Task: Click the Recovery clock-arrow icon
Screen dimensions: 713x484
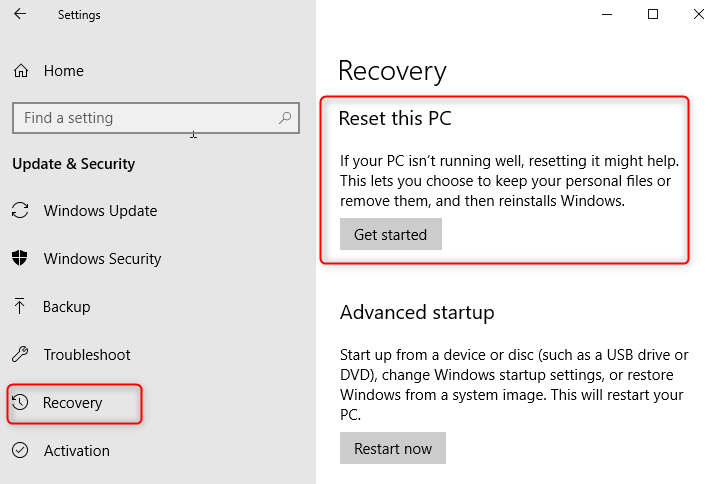Action: point(20,403)
